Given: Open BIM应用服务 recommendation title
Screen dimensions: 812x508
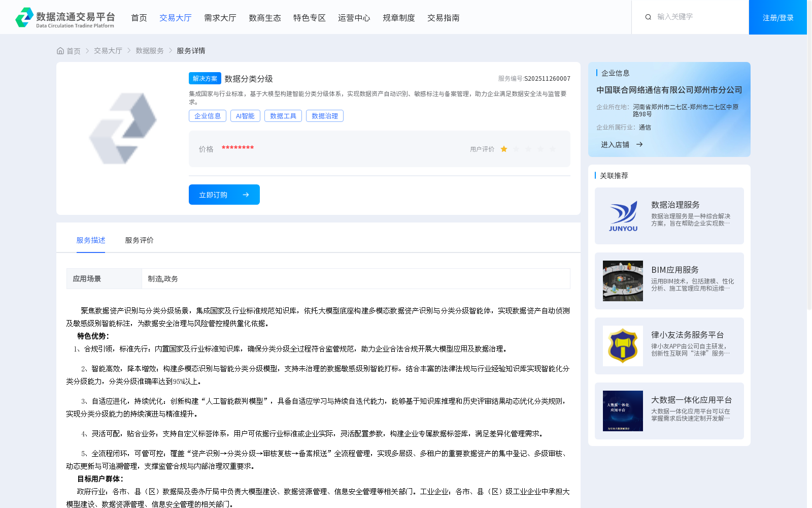Looking at the screenshot, I should [x=675, y=270].
